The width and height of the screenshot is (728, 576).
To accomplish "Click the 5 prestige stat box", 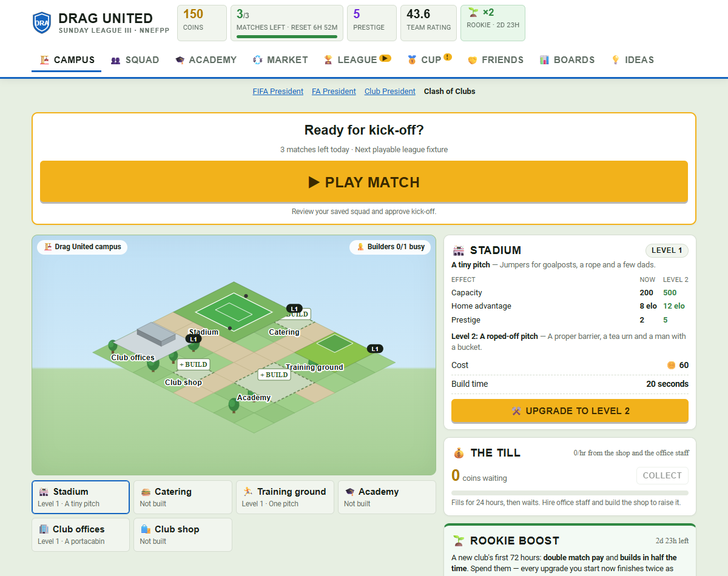I will (x=372, y=23).
